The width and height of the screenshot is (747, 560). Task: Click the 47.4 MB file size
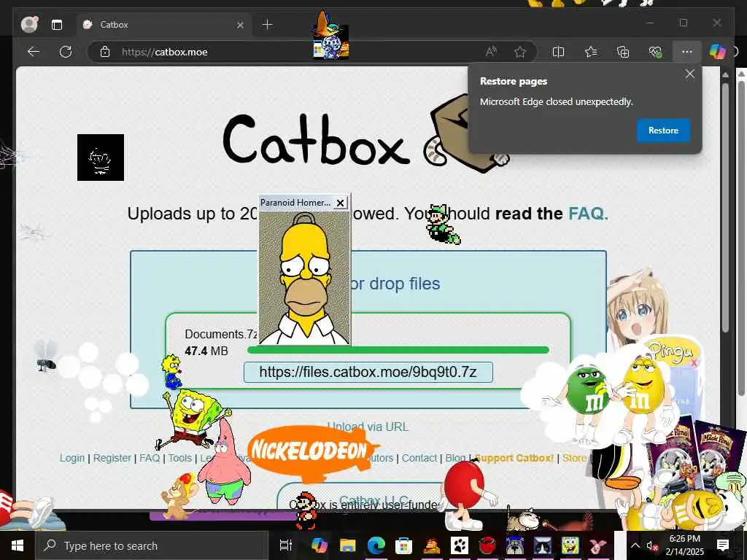point(206,351)
